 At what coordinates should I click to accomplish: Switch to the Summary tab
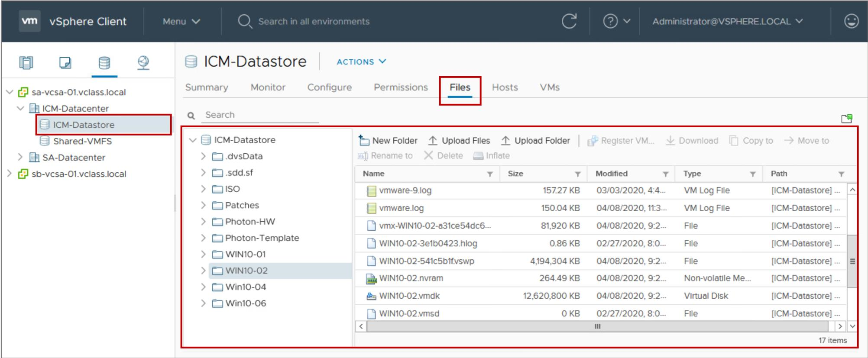207,87
